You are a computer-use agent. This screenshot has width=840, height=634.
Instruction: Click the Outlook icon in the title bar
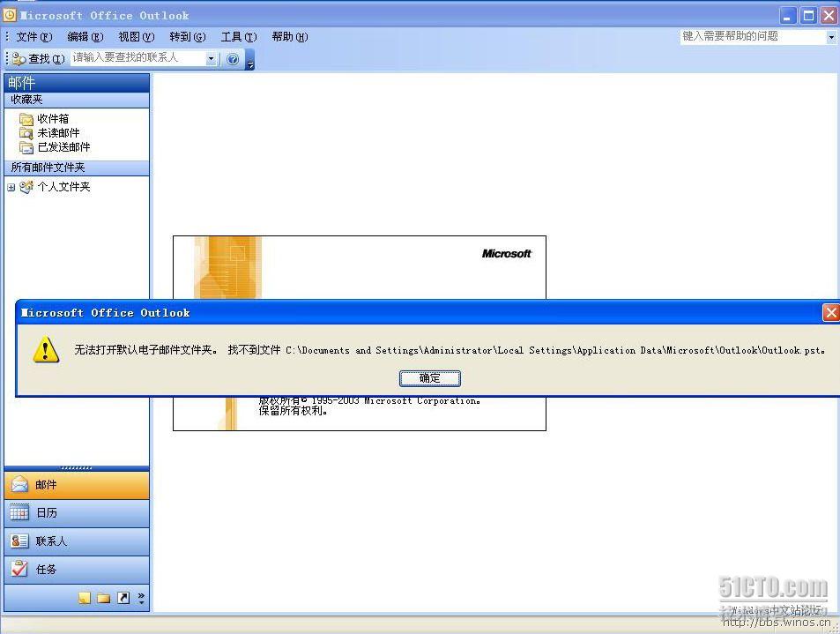pyautogui.click(x=10, y=15)
